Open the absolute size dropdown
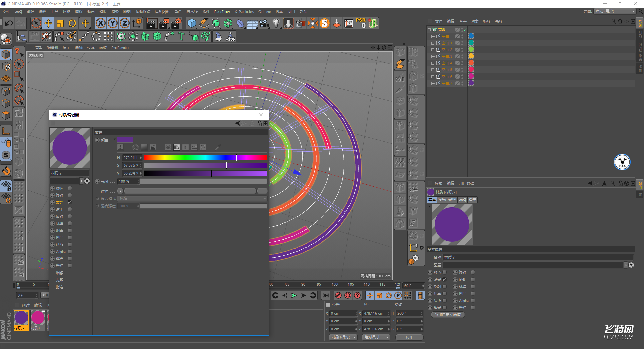This screenshot has height=349, width=644. pyautogui.click(x=376, y=337)
